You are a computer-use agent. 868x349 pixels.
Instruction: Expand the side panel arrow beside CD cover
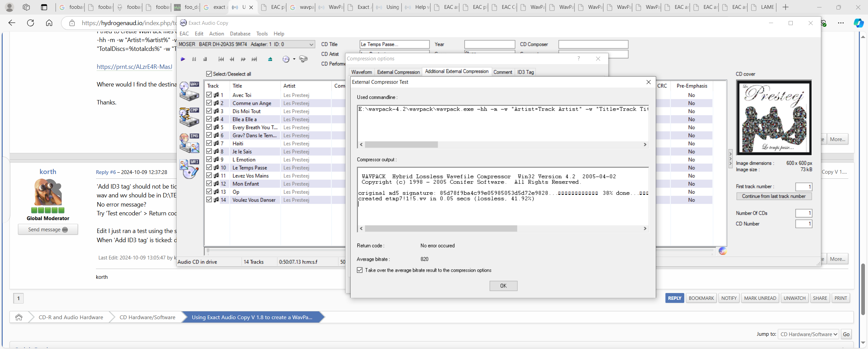click(x=730, y=159)
